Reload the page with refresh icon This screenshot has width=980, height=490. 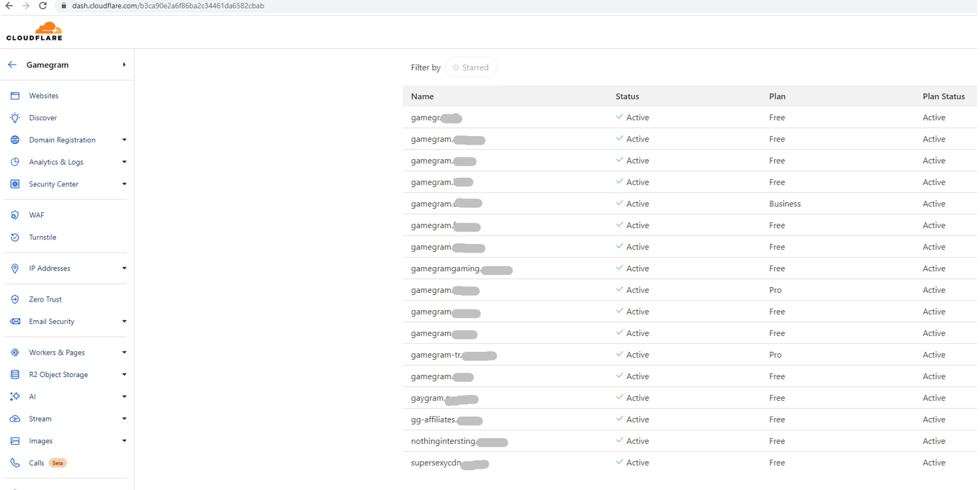click(x=42, y=6)
